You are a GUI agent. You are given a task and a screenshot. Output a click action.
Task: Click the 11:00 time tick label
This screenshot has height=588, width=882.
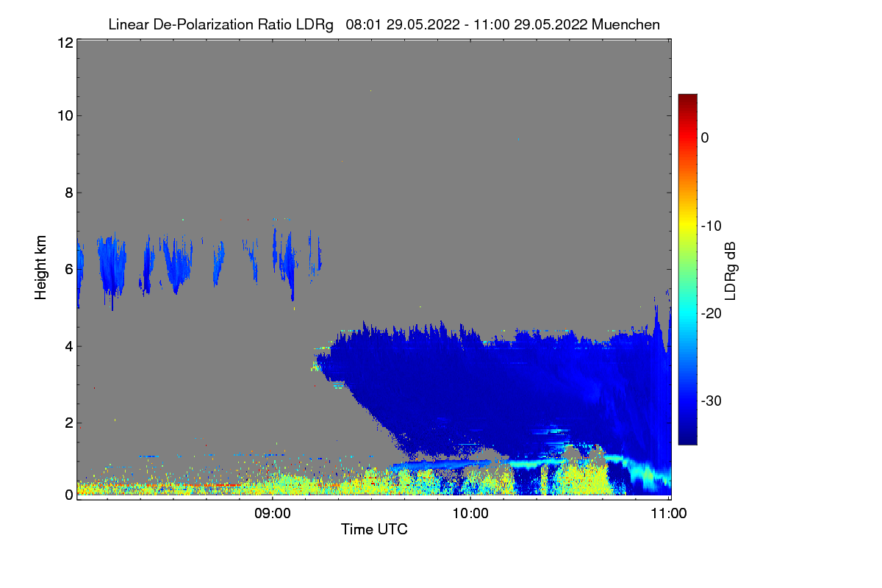click(669, 514)
